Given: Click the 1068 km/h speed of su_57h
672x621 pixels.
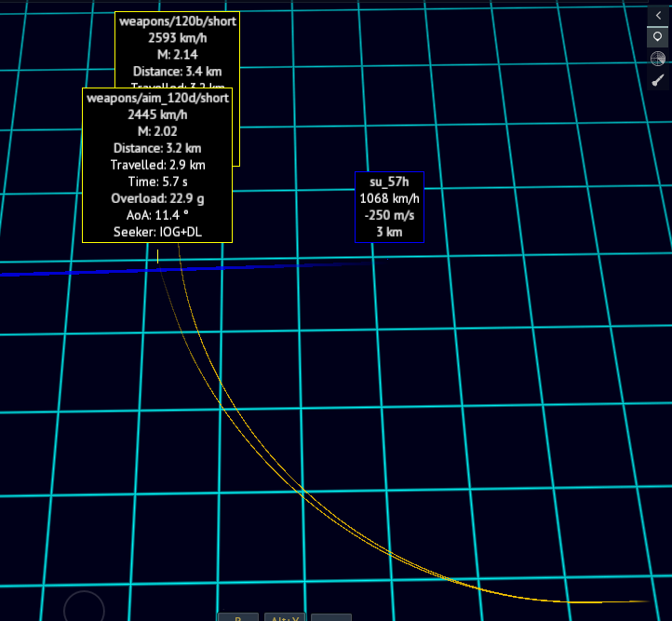Looking at the screenshot, I should [x=389, y=197].
